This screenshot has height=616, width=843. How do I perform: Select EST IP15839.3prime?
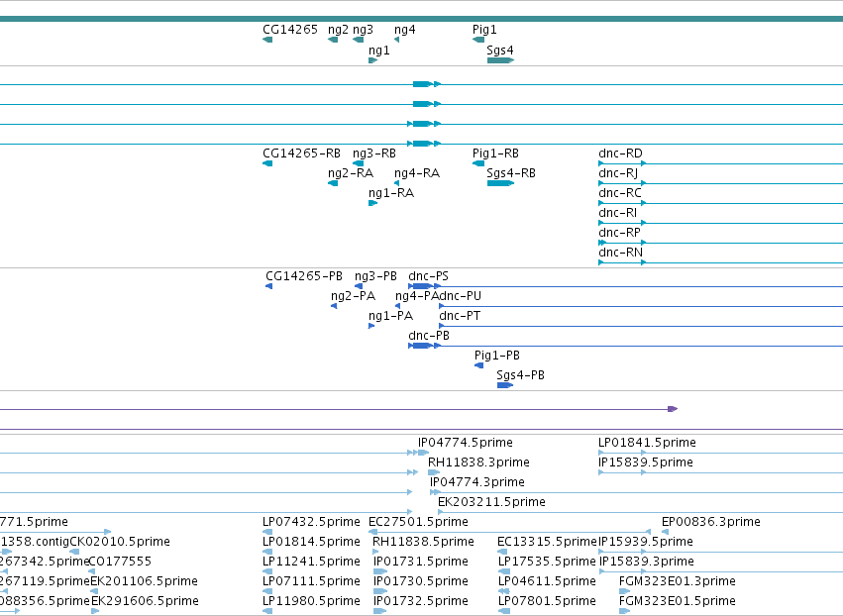(x=646, y=563)
